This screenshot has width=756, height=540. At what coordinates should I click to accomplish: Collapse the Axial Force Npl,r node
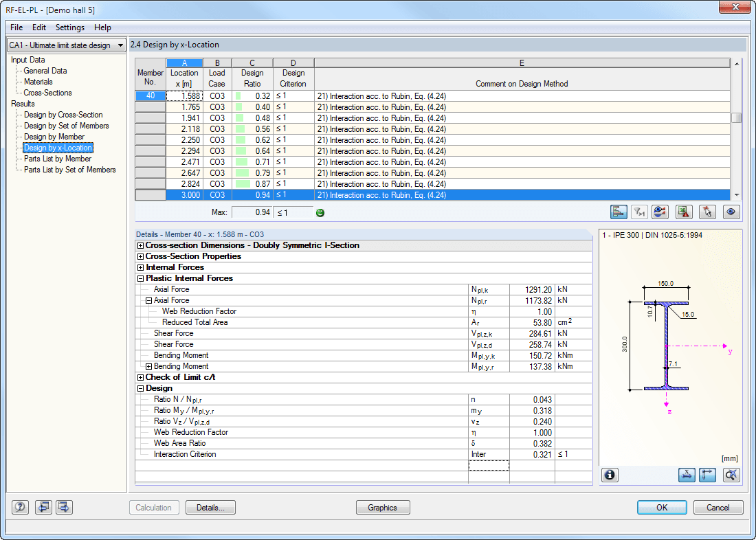tap(148, 300)
